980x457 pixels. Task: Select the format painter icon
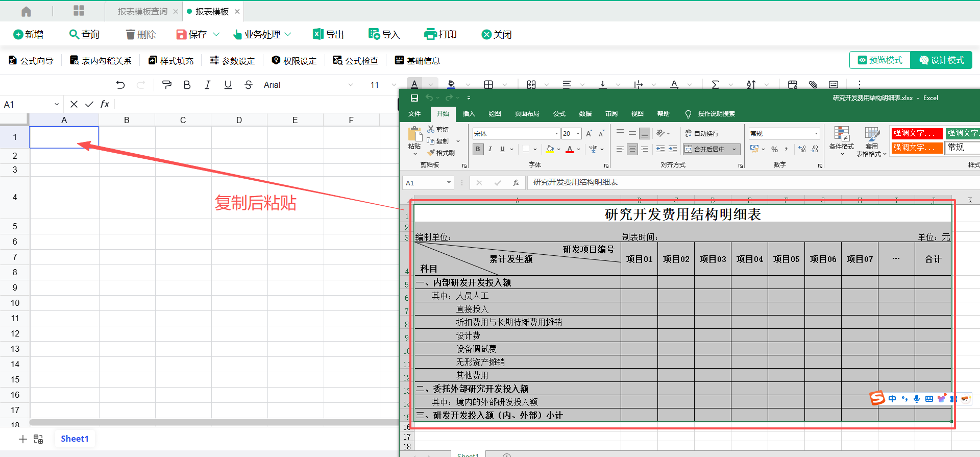[x=166, y=85]
